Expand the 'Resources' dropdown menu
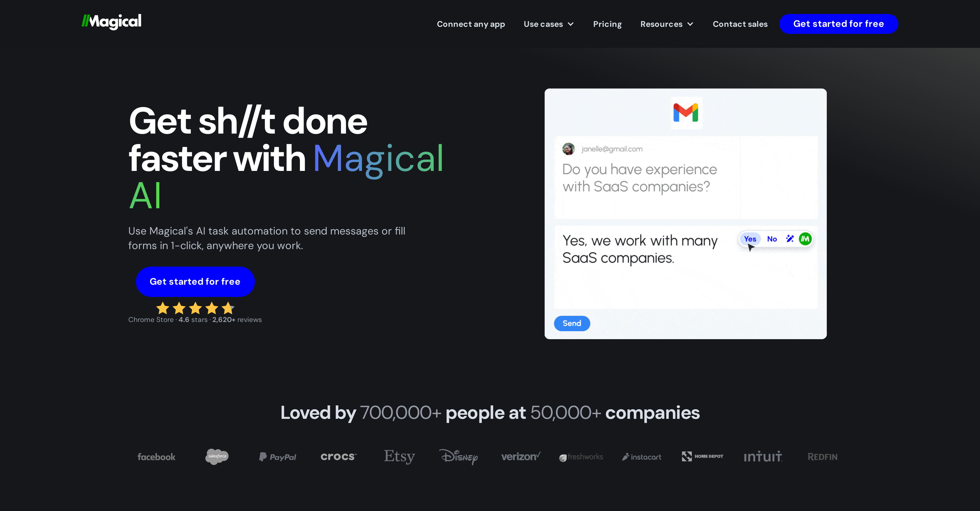The height and width of the screenshot is (511, 980). pyautogui.click(x=668, y=24)
